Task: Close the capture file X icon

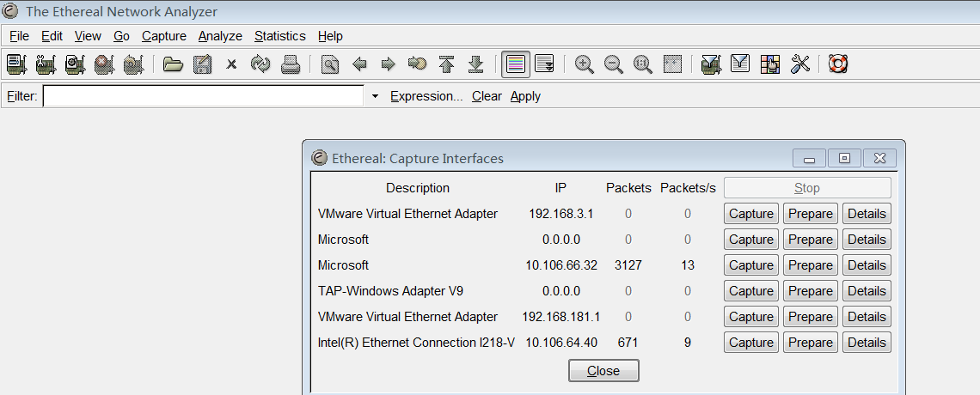Action: point(231,64)
